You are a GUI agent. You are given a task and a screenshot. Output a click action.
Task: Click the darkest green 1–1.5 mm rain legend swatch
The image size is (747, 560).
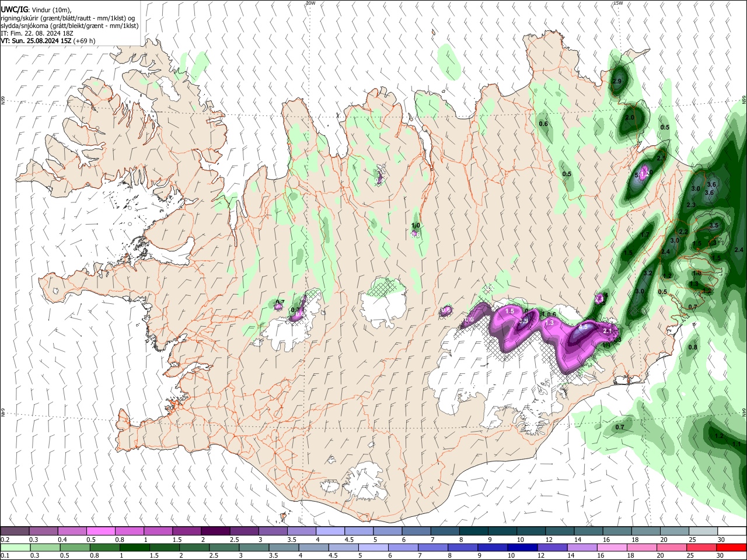tap(135, 547)
